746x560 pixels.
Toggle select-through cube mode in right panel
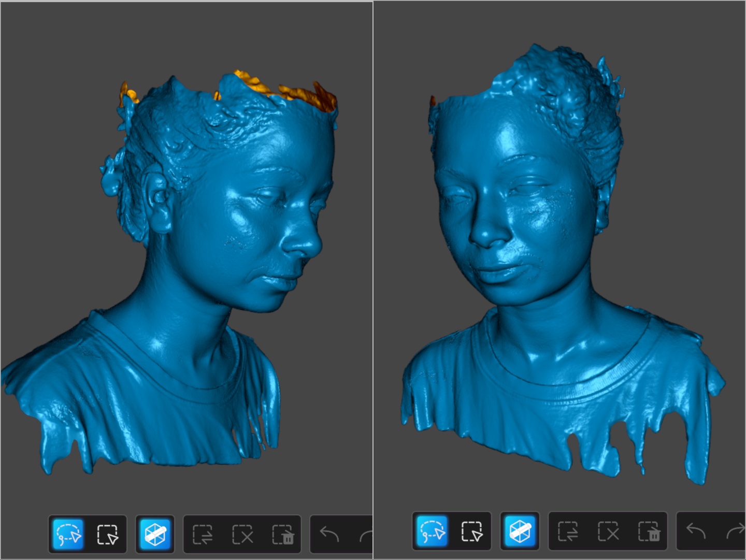[520, 531]
